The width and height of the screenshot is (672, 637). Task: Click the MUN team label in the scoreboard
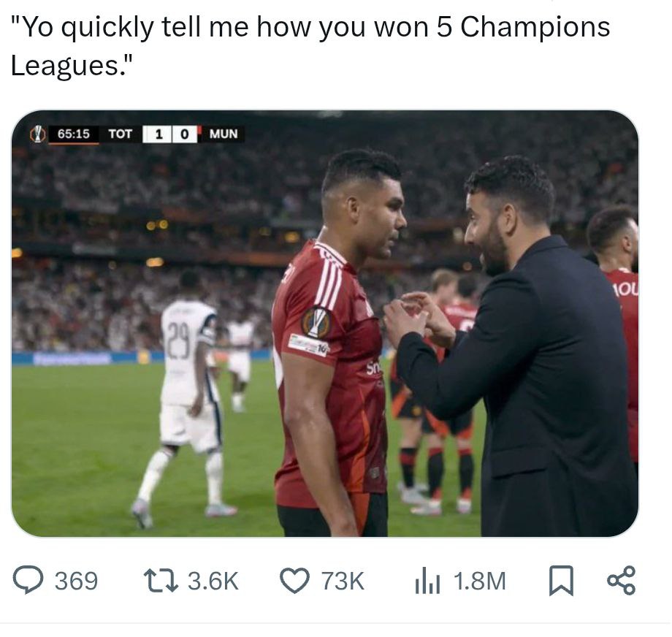click(224, 134)
